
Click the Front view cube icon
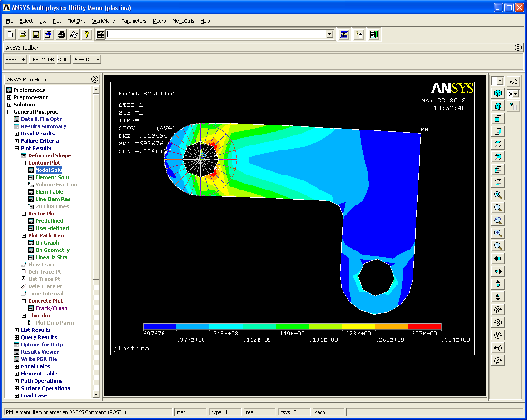(x=498, y=119)
